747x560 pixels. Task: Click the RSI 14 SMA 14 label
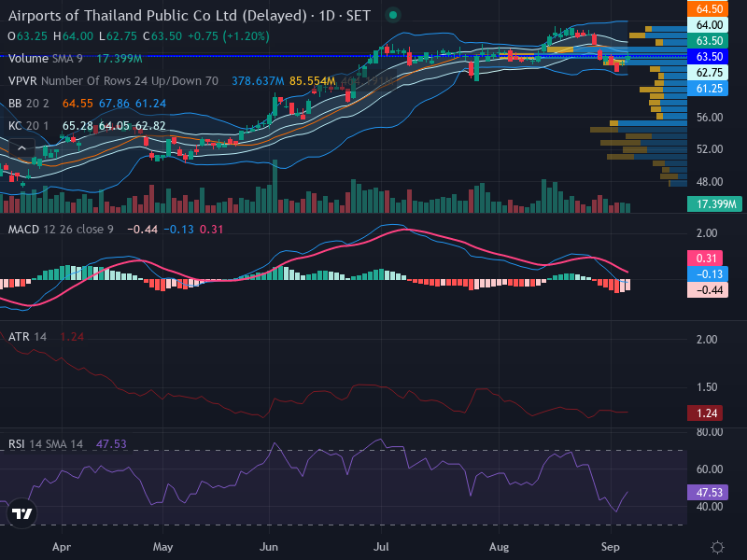(x=45, y=444)
